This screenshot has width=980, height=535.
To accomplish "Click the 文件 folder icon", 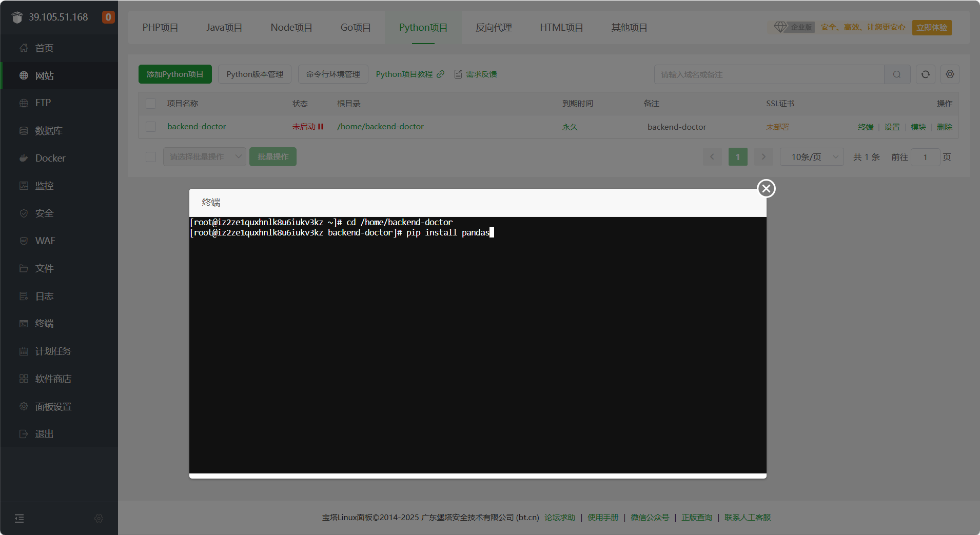I will tap(24, 268).
